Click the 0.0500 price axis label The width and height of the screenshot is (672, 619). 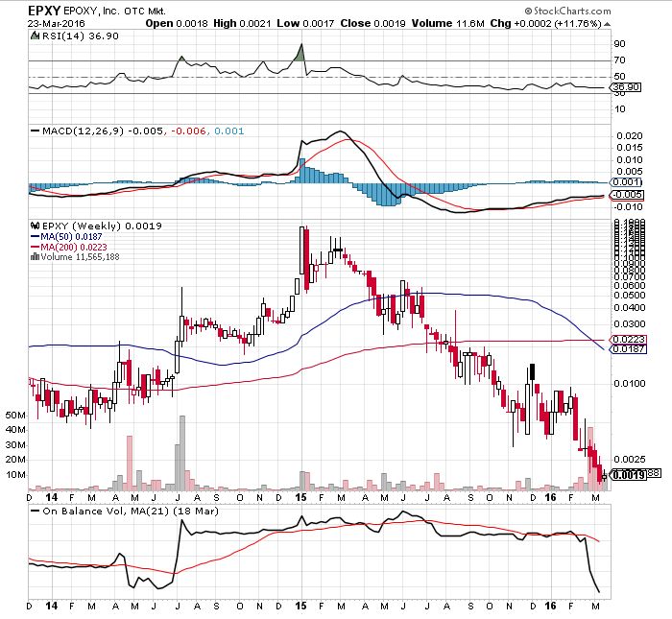pos(630,296)
